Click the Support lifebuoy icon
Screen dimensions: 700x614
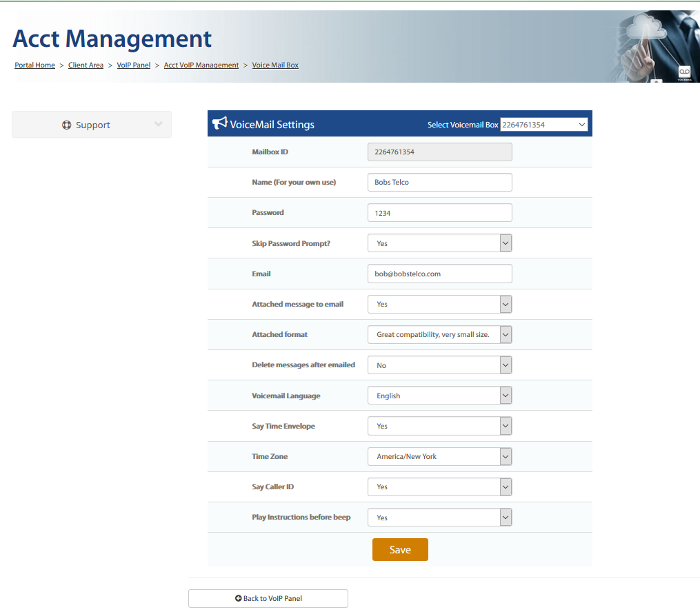67,125
